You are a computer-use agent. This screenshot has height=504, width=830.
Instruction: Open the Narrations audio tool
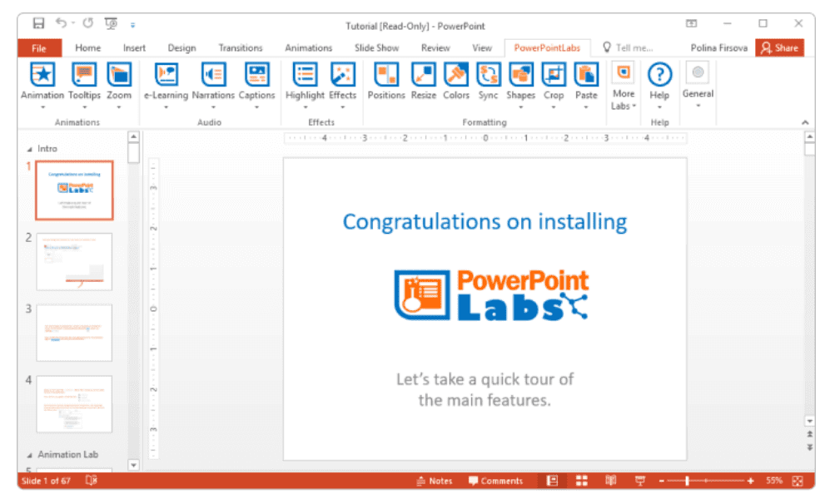[x=213, y=75]
